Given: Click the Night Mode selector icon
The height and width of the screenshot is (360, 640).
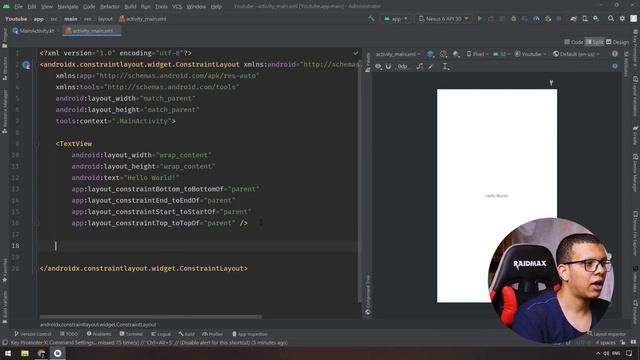Looking at the screenshot, I should (x=456, y=54).
